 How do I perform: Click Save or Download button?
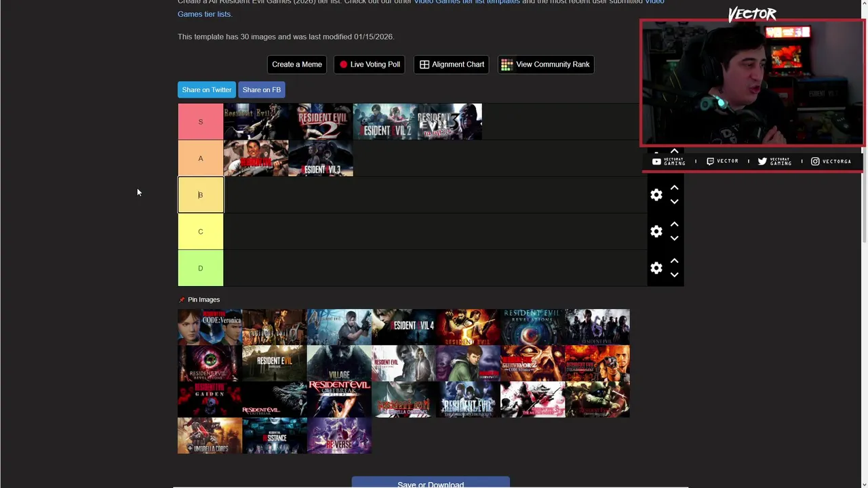pos(431,483)
